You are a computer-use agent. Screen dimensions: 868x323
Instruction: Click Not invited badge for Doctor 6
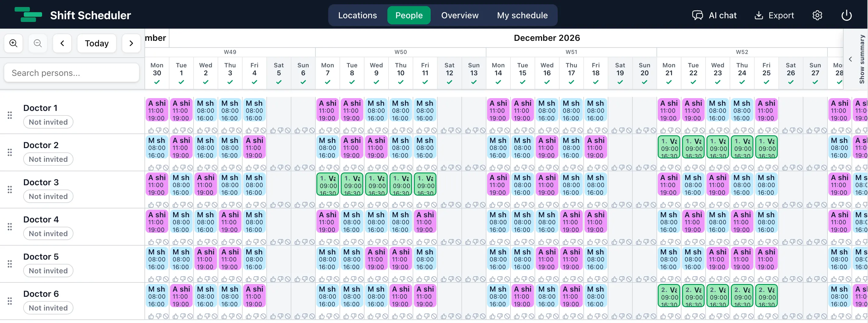click(48, 308)
